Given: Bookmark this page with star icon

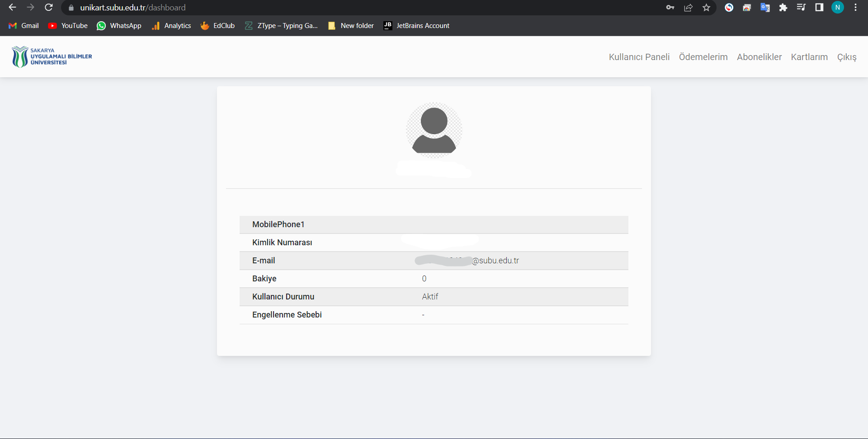Looking at the screenshot, I should tap(706, 8).
